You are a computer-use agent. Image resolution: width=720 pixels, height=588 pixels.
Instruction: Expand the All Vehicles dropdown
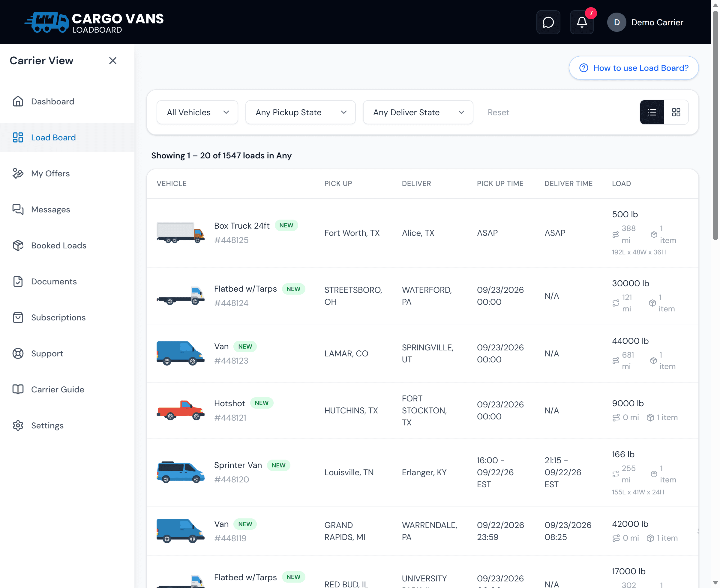(x=197, y=112)
